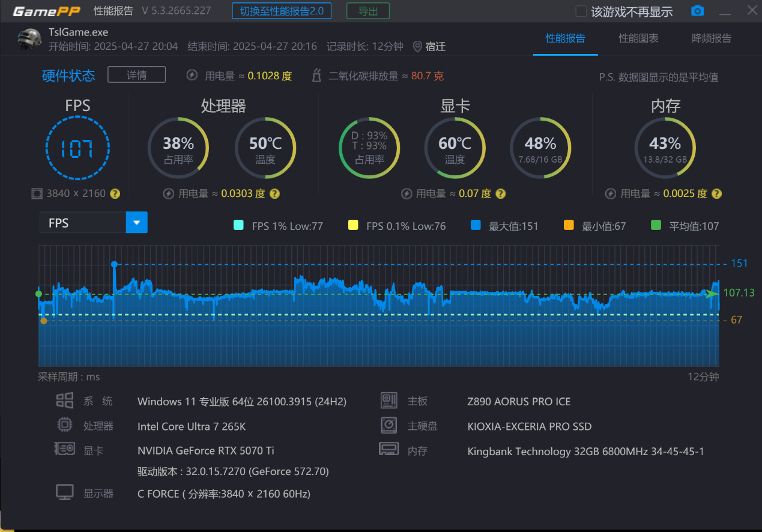Click the 151 peak marker on FPS chart
762x532 pixels.
(114, 264)
